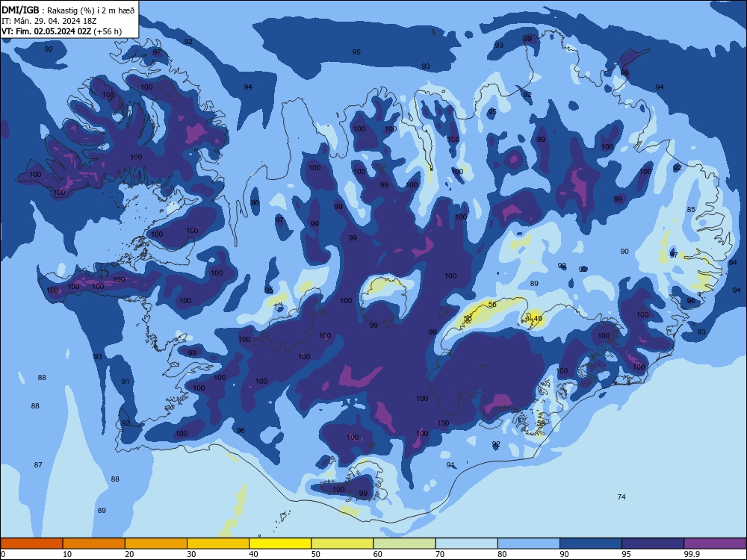Click the legend tick label "10"

(x=67, y=554)
